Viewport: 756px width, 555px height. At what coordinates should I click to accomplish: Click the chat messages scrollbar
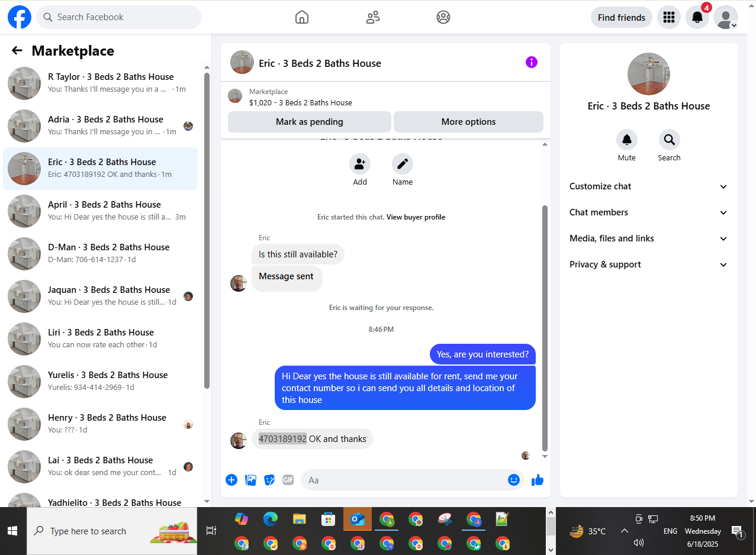[545, 328]
